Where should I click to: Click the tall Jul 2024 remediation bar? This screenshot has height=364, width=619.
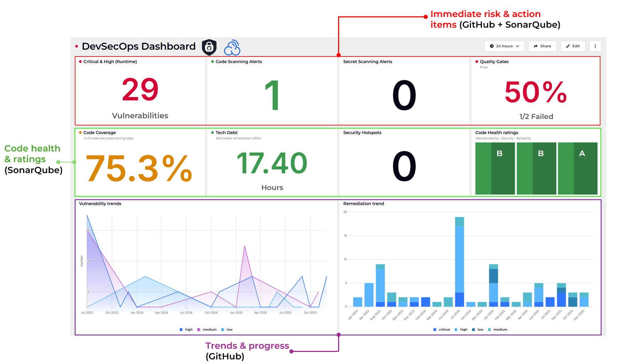point(460,262)
